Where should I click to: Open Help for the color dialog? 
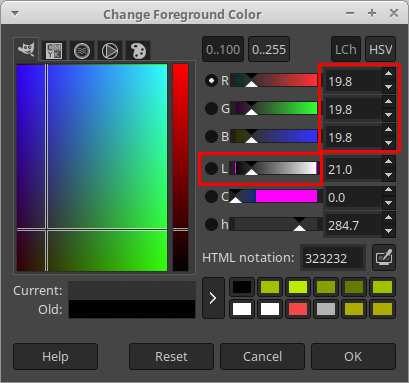point(55,357)
